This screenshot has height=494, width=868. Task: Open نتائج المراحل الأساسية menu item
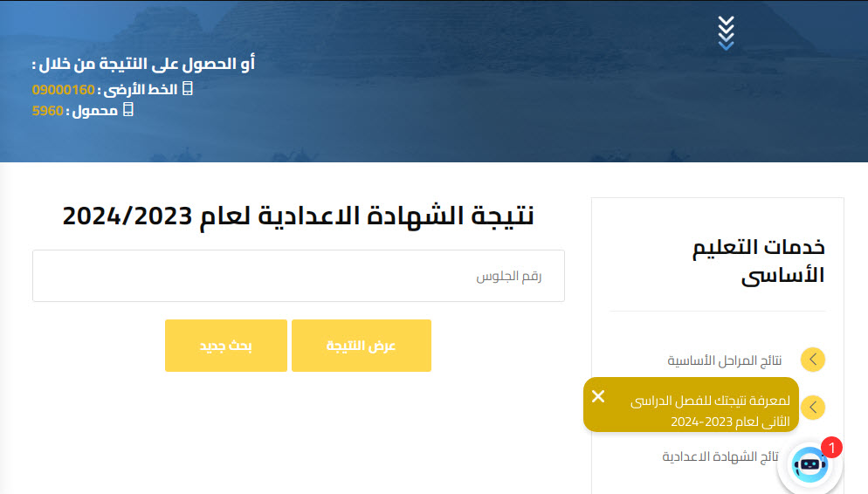(724, 360)
